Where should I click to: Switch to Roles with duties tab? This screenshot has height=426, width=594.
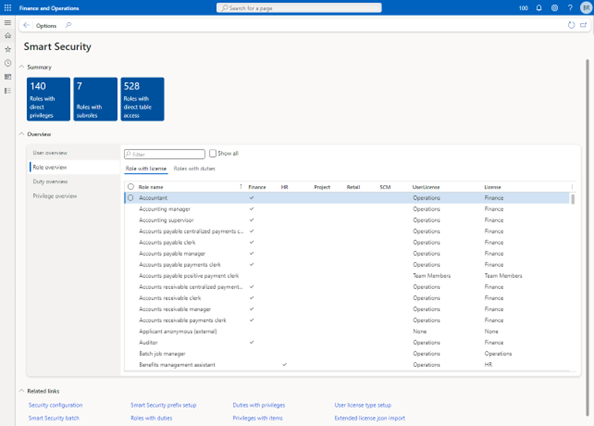tap(194, 169)
